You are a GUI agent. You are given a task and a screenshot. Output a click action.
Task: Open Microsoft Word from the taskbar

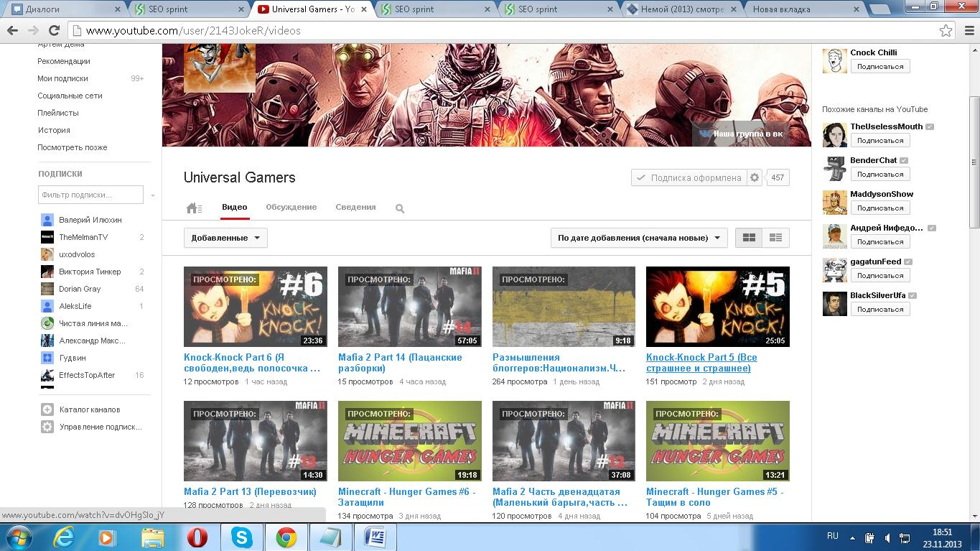pos(375,537)
